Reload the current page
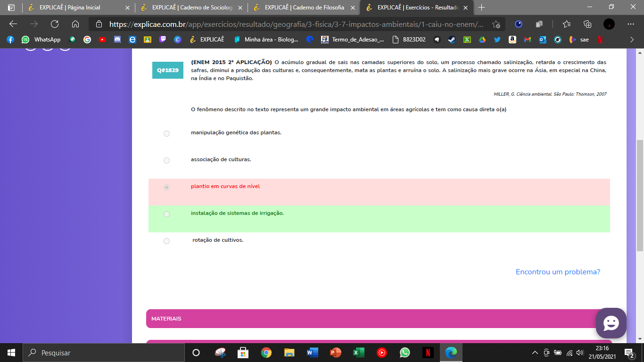 coord(55,24)
